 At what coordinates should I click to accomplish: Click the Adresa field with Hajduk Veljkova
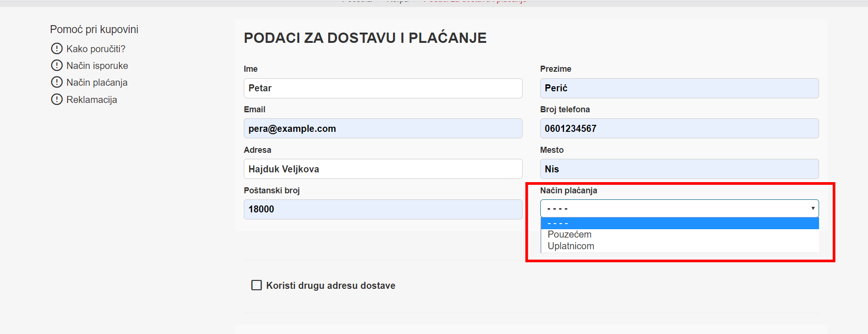point(383,169)
